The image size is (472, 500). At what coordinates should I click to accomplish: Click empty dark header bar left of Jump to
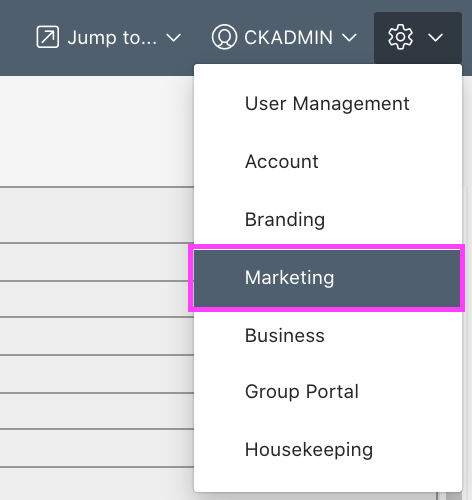click(17, 38)
